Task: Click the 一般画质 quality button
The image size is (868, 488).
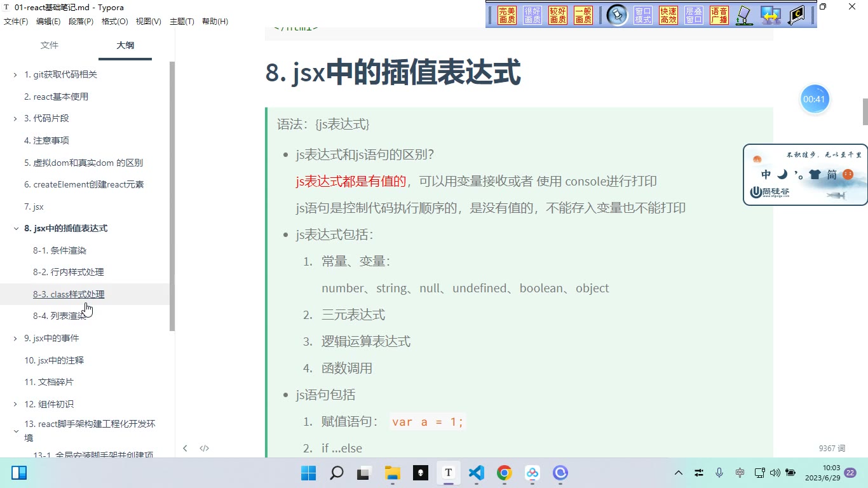Action: (x=583, y=15)
